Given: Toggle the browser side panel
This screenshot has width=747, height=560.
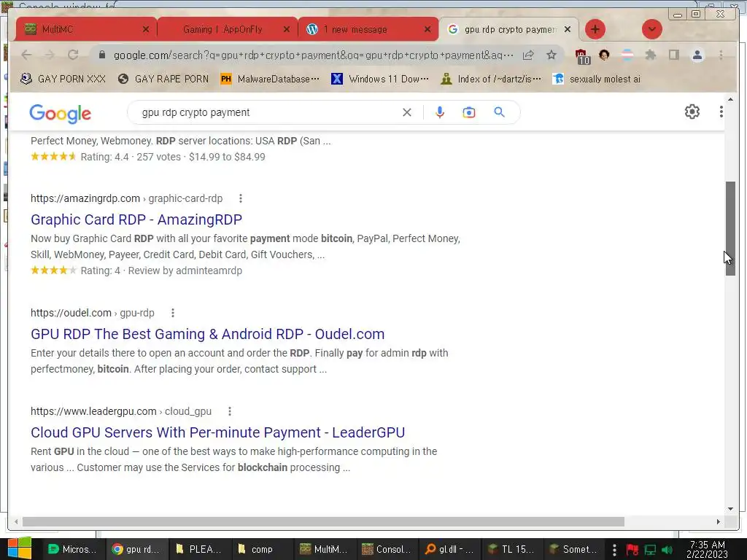Looking at the screenshot, I should coord(673,55).
